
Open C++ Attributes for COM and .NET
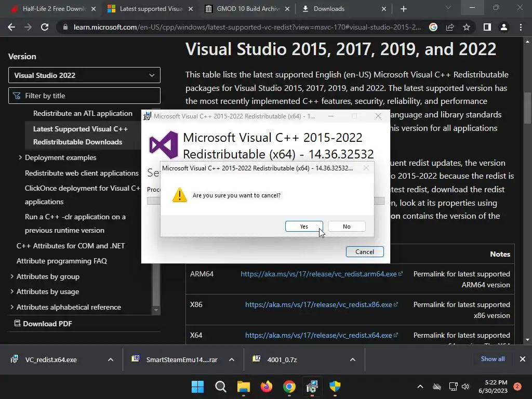pos(71,246)
